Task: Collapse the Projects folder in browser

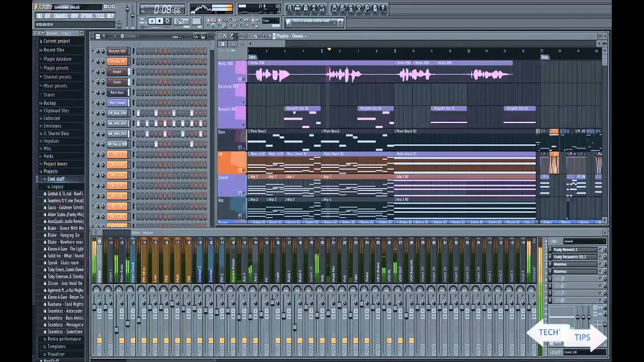Action: [50, 171]
